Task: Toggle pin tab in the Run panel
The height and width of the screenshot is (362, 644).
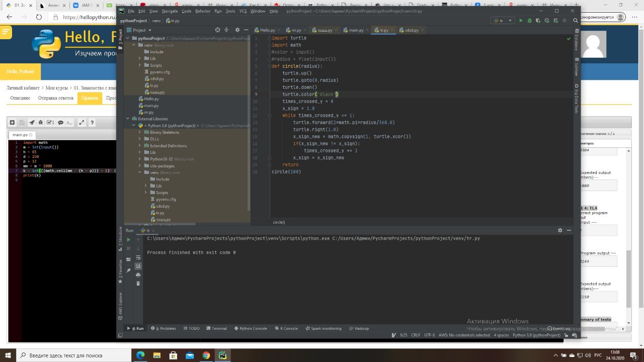Action: [x=129, y=270]
